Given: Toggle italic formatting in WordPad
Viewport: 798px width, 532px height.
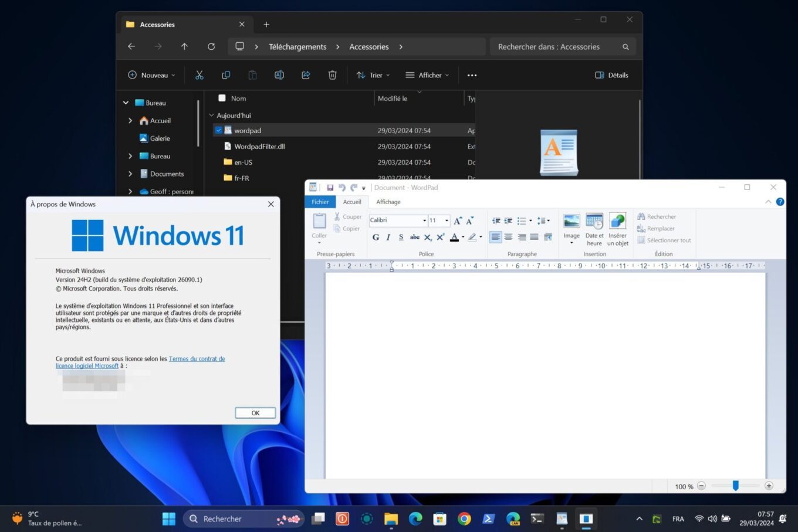Looking at the screenshot, I should (388, 237).
